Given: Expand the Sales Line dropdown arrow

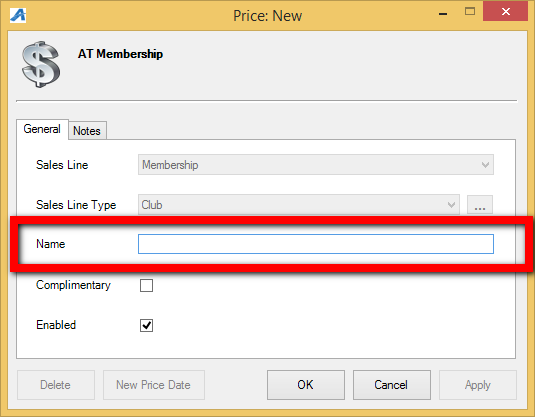Looking at the screenshot, I should pos(485,165).
